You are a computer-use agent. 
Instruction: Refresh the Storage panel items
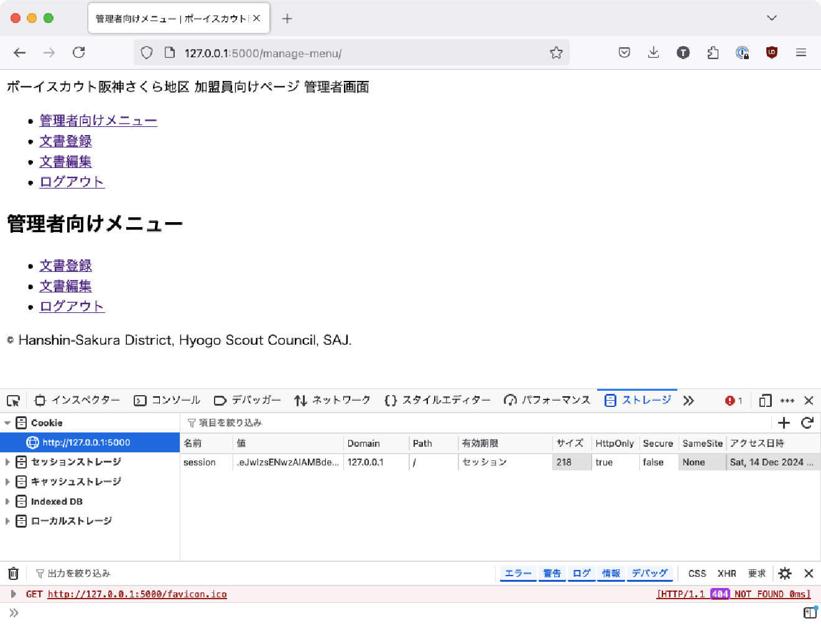point(807,422)
